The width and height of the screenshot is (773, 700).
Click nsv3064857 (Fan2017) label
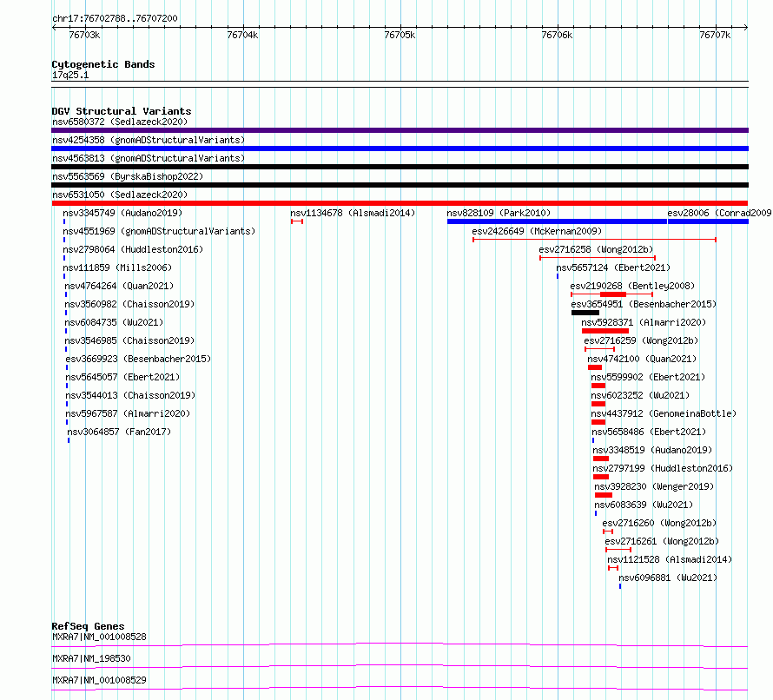tap(119, 432)
